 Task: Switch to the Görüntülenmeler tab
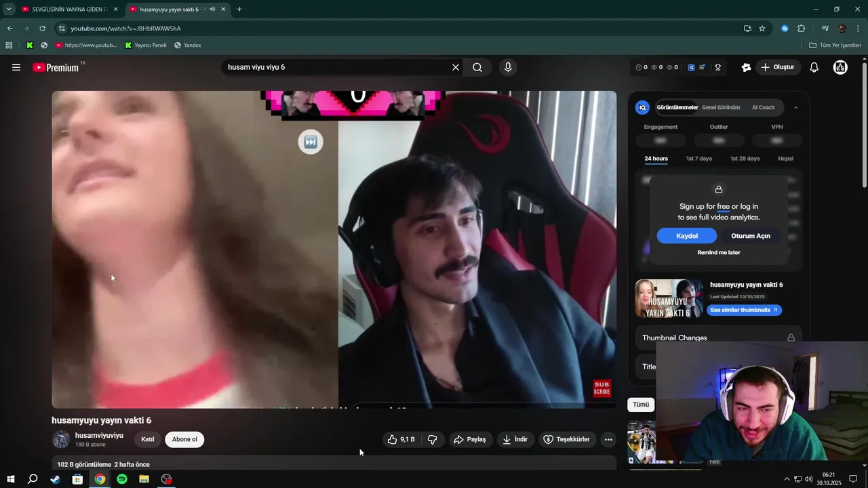pos(677,107)
